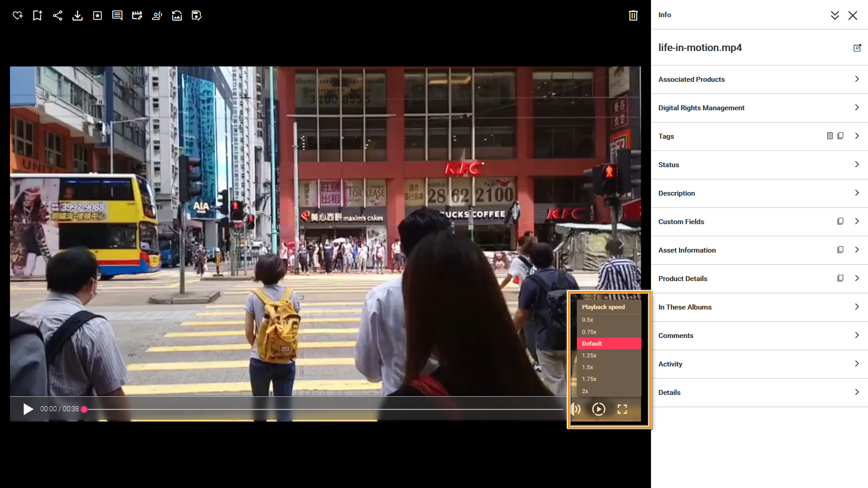Copy Product Details with its copy icon
The height and width of the screenshot is (488, 868).
coord(840,278)
